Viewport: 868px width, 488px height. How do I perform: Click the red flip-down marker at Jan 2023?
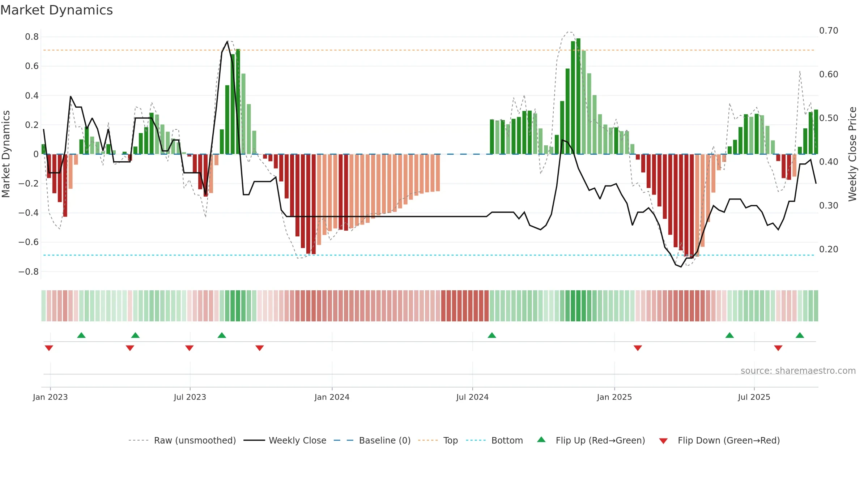coord(49,348)
